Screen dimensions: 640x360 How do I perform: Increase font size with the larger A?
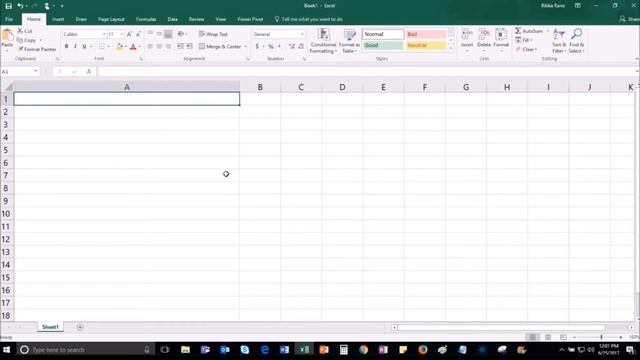pyautogui.click(x=129, y=34)
